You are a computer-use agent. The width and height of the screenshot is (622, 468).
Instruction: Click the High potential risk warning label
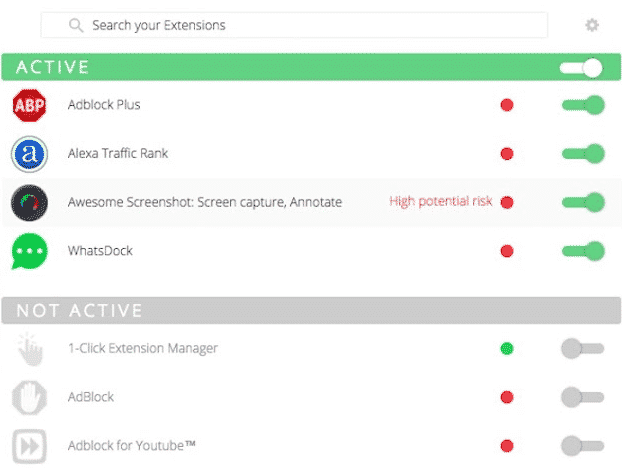coord(440,202)
